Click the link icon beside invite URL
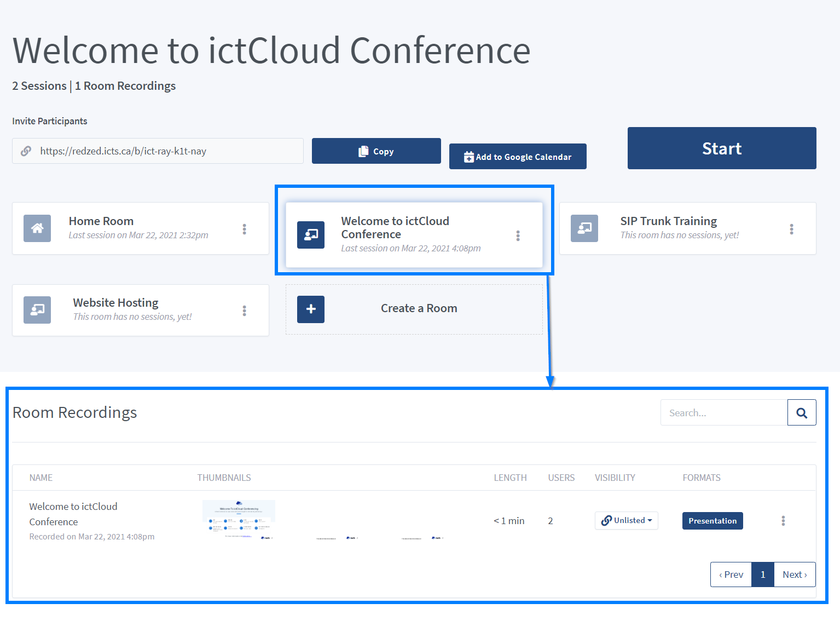Viewport: 840px width, 632px height. point(26,151)
